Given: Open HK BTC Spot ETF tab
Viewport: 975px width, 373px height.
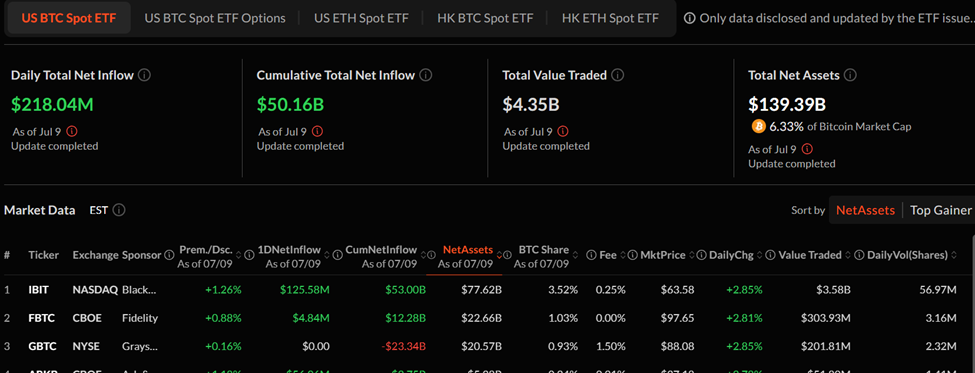Looking at the screenshot, I should pos(485,18).
